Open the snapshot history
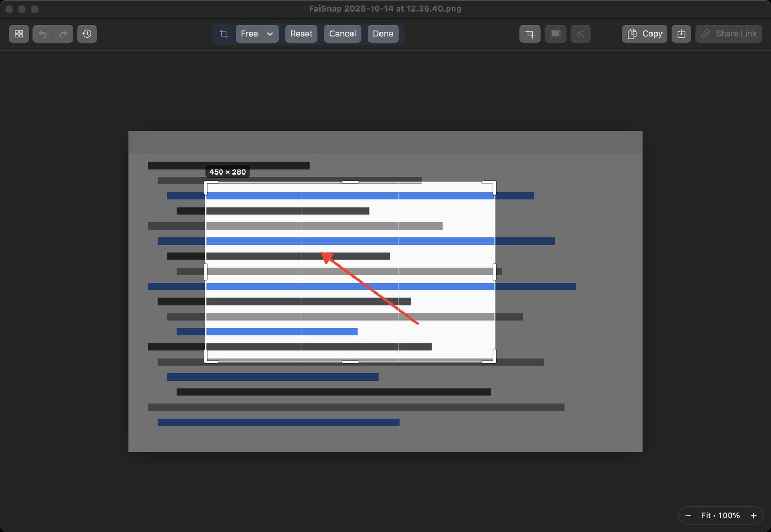Screen dimensions: 771x532 [x=87, y=34]
